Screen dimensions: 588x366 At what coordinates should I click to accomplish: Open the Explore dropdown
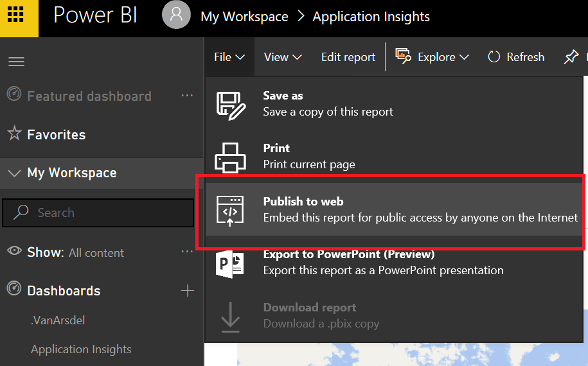coord(432,57)
